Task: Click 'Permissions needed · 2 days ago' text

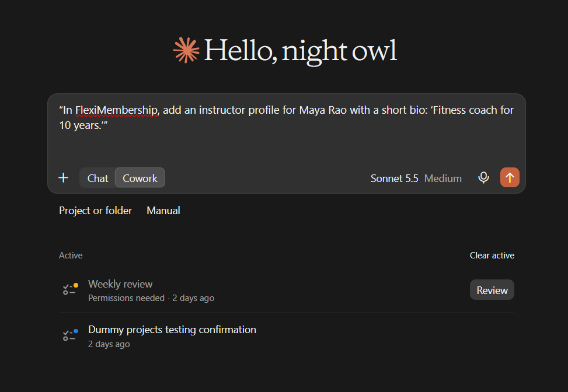Action: pyautogui.click(x=151, y=298)
